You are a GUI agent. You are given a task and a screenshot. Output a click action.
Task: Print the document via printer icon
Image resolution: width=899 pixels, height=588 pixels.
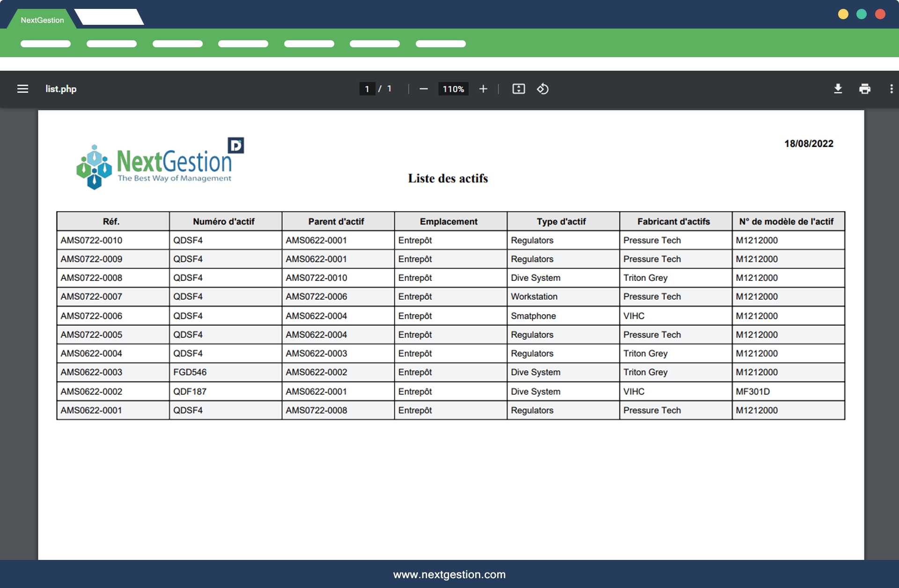pyautogui.click(x=864, y=89)
